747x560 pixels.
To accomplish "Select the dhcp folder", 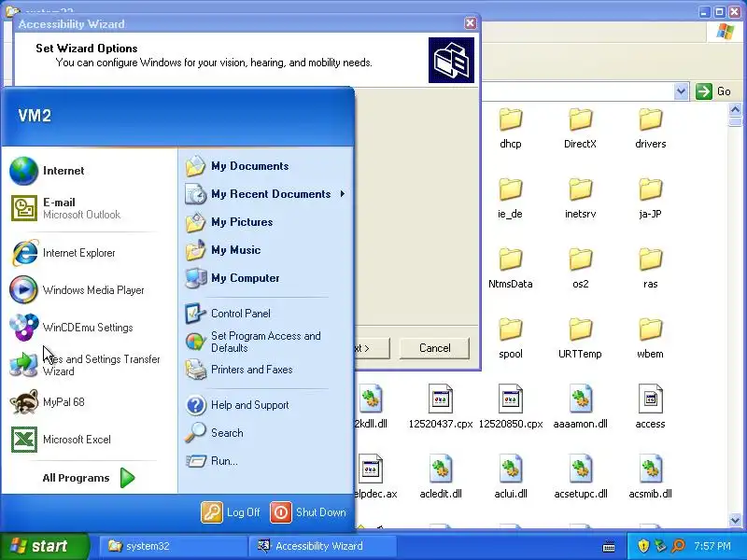I will [x=511, y=129].
